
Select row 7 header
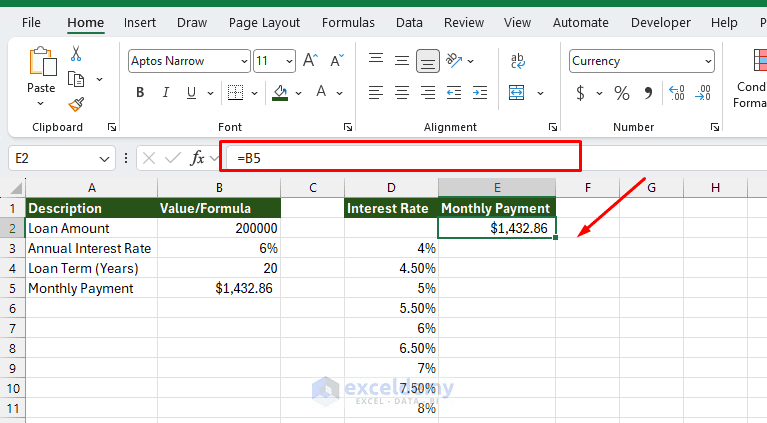(x=13, y=329)
